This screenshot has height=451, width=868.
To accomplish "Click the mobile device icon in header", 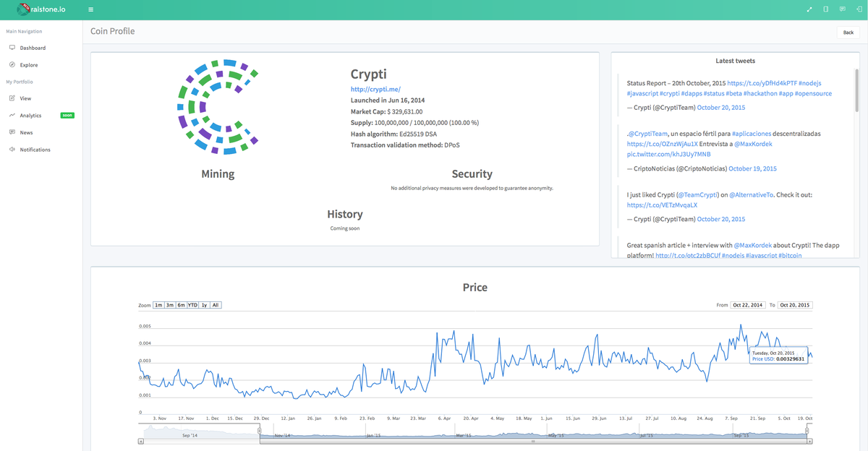I will tap(826, 9).
